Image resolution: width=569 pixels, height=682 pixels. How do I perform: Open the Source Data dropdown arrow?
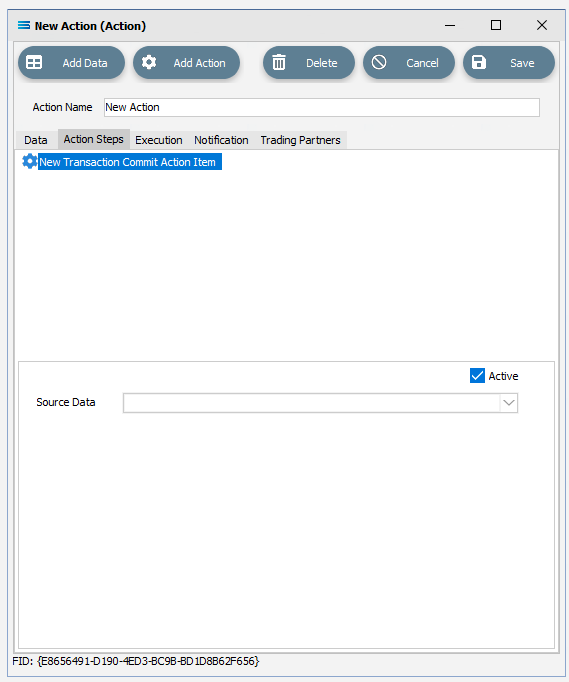pos(509,403)
